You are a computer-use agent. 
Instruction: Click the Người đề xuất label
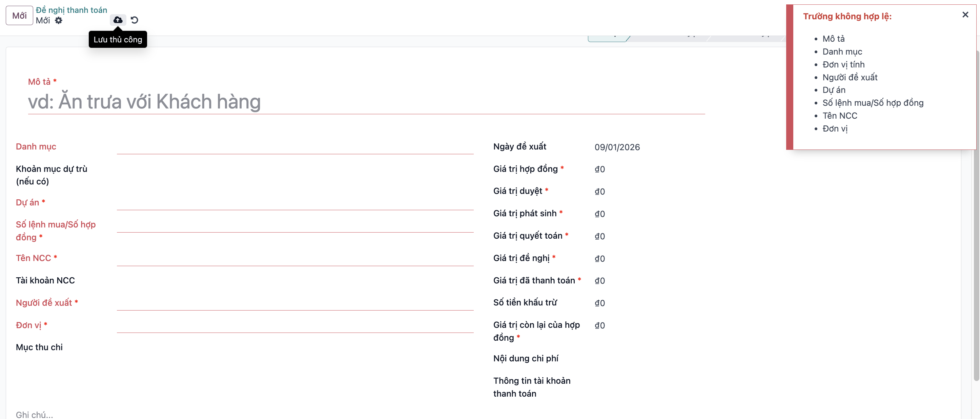click(x=44, y=303)
